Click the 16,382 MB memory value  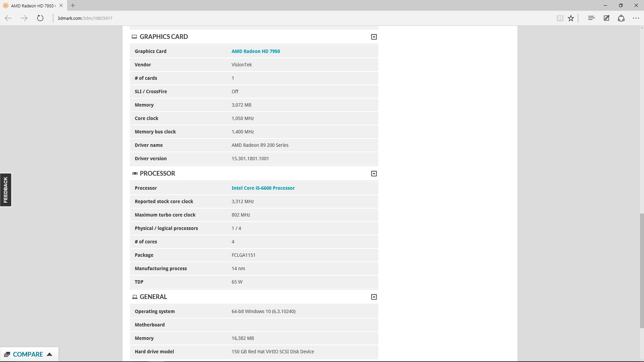pyautogui.click(x=243, y=338)
